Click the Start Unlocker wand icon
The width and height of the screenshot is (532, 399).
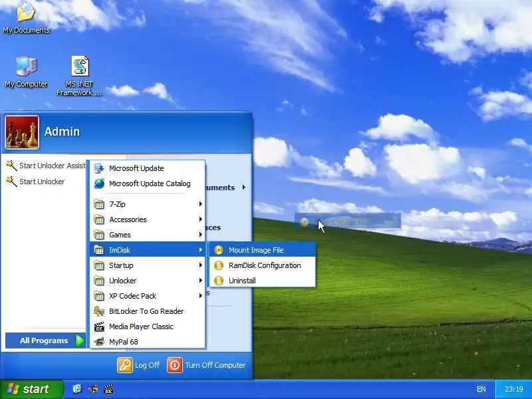pos(11,182)
